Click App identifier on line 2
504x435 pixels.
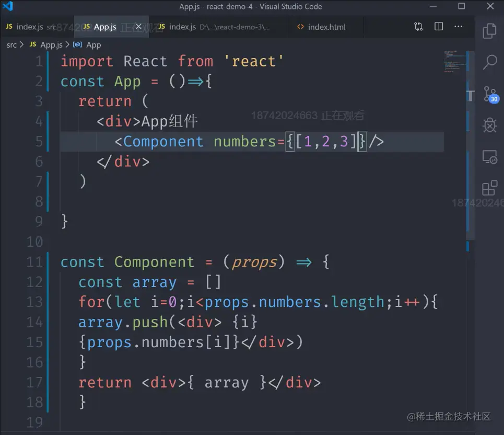click(x=127, y=82)
